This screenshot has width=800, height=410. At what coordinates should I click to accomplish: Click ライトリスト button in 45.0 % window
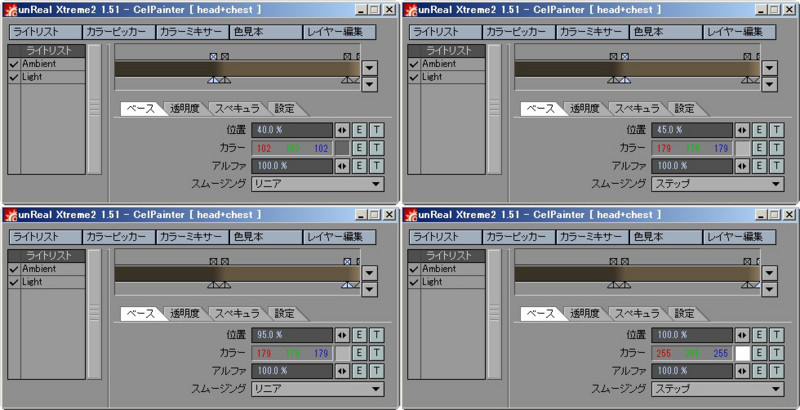point(445,32)
